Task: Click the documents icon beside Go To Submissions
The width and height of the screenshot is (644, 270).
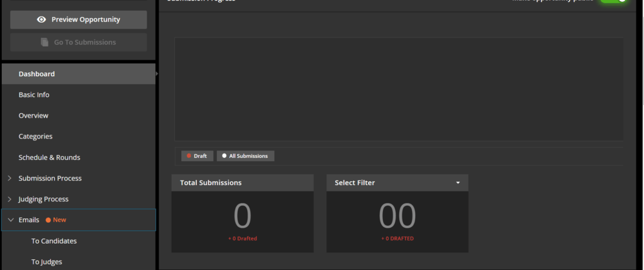Action: 45,42
